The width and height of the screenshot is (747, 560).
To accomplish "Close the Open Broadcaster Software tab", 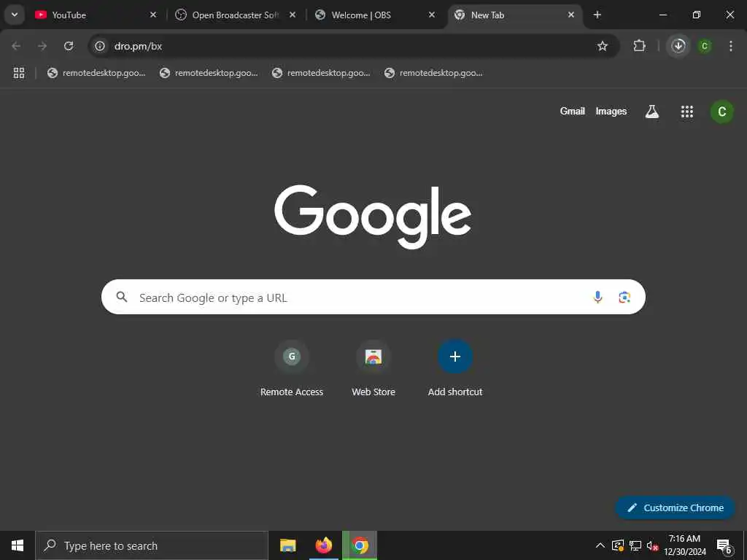I will coord(293,15).
